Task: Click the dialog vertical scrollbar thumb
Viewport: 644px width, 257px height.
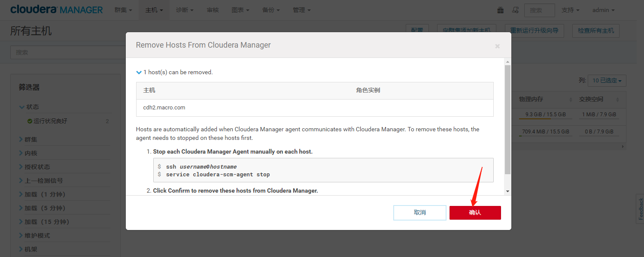Action: click(507, 120)
